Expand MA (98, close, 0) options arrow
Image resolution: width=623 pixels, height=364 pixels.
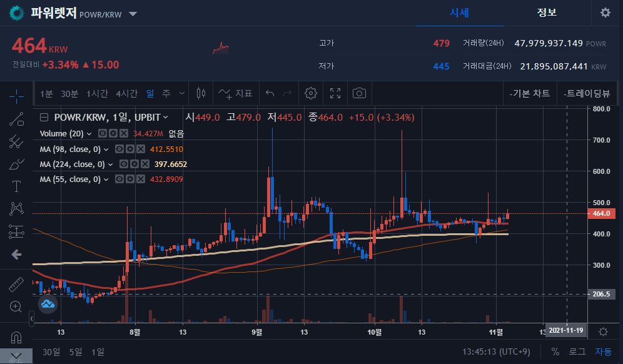(106, 149)
